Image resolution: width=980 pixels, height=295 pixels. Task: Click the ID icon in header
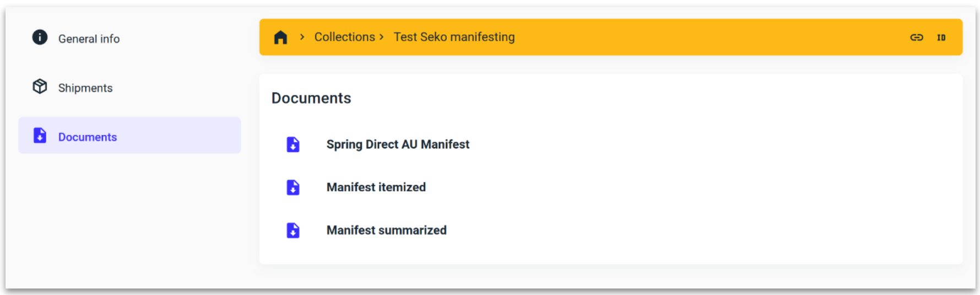pos(941,37)
